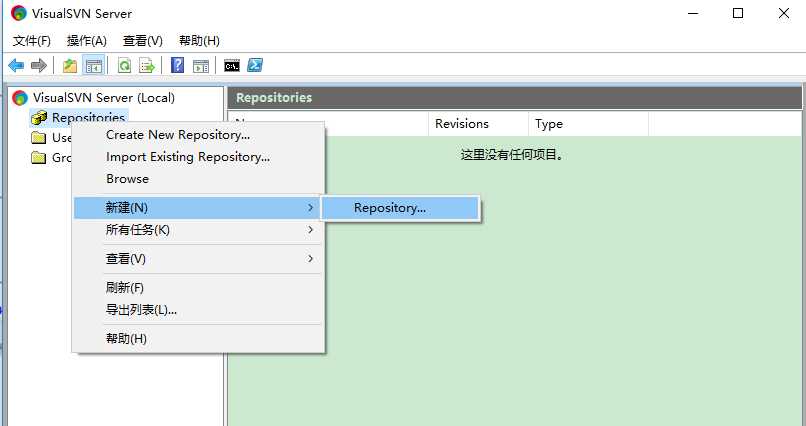Click the gray Forward arrow toolbar icon

coord(39,65)
